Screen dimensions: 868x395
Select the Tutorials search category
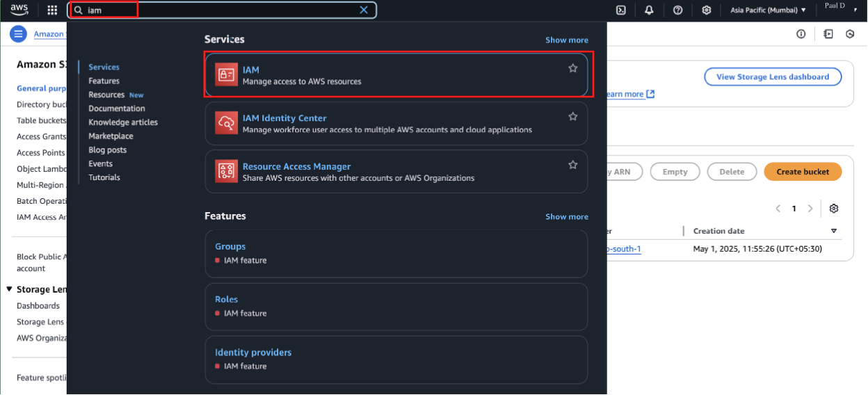(104, 177)
